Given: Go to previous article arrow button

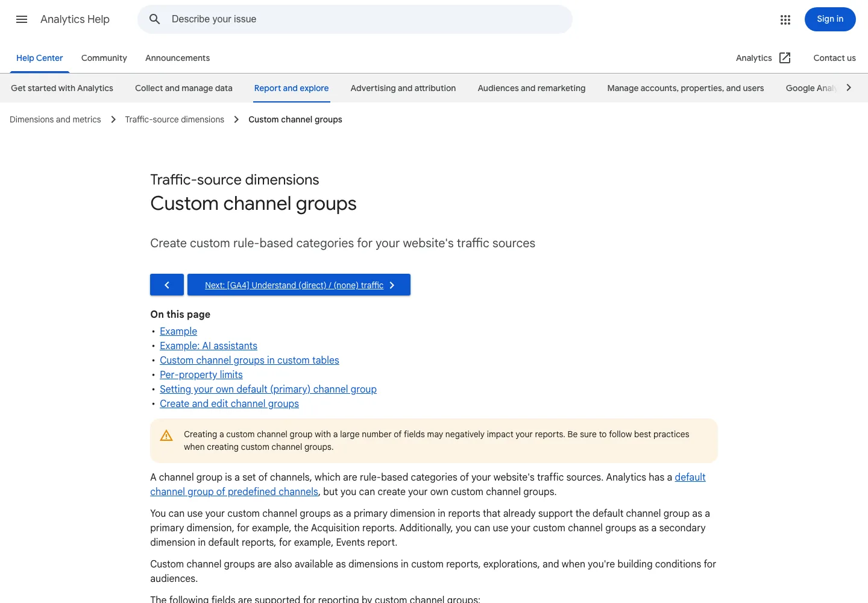Looking at the screenshot, I should pos(167,285).
